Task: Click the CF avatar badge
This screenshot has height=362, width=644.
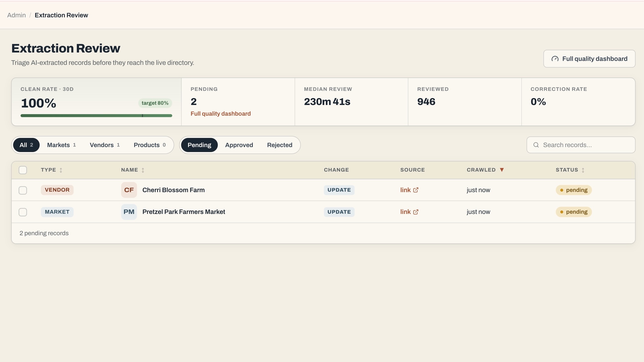Action: click(129, 190)
